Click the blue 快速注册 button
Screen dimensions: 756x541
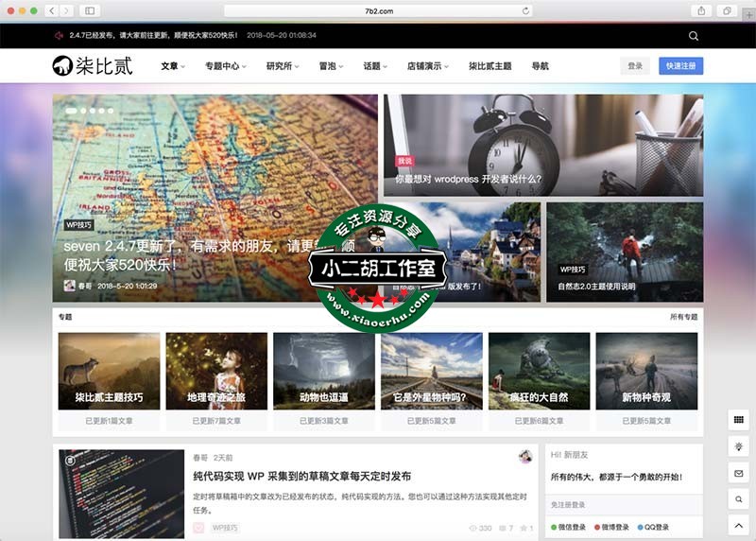pos(680,66)
